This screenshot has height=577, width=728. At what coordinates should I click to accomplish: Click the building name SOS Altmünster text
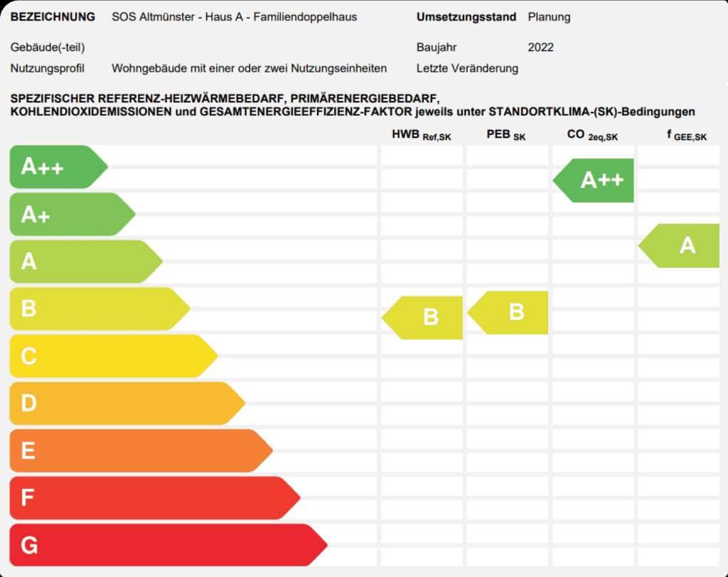pos(234,16)
